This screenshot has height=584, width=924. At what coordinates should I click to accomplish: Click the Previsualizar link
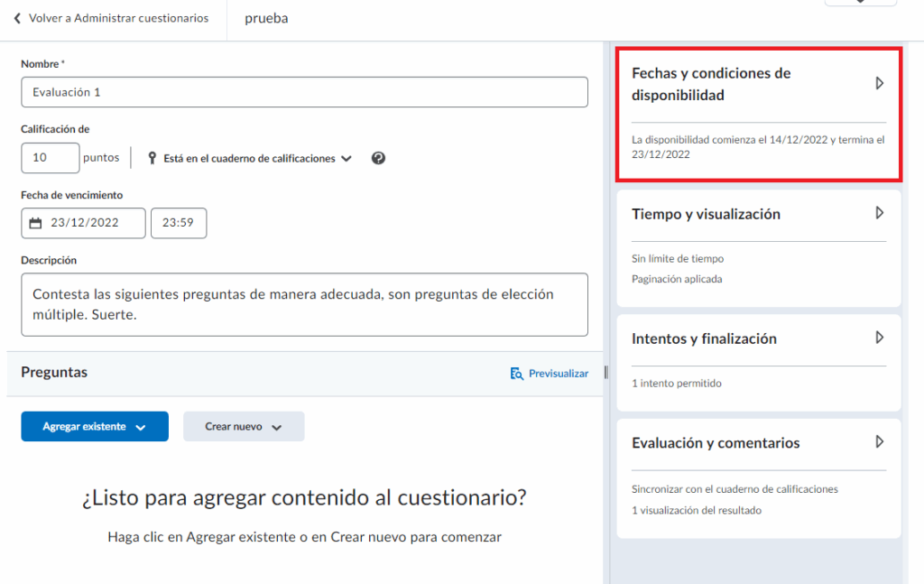558,374
